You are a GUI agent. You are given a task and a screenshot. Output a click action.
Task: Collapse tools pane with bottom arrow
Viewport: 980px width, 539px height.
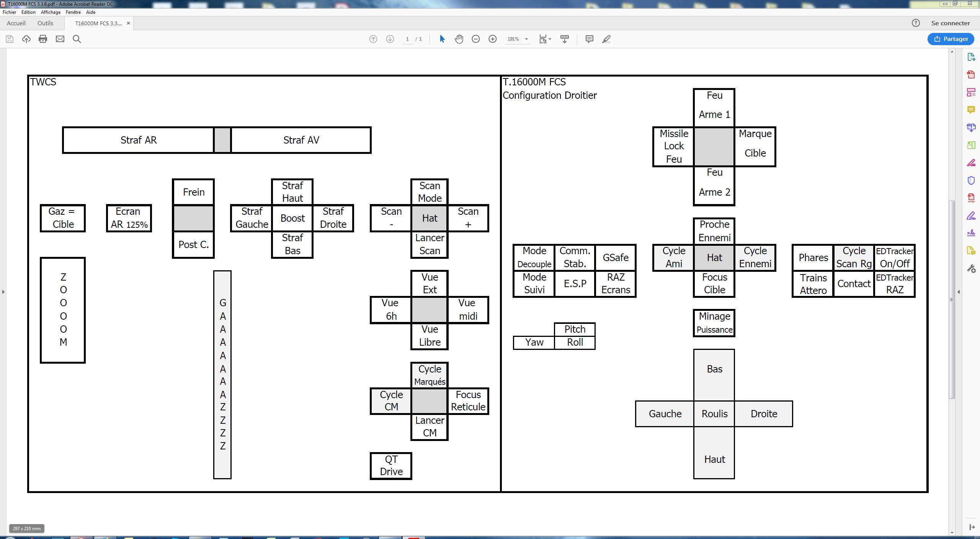tap(972, 527)
